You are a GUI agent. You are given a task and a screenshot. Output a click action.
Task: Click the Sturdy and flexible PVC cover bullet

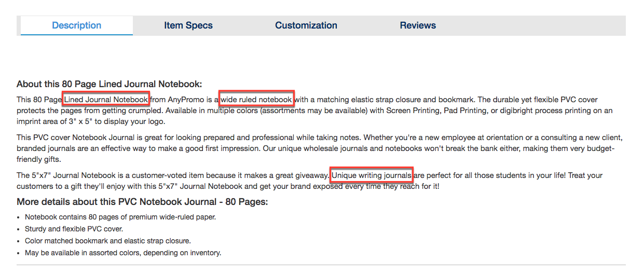tap(74, 229)
